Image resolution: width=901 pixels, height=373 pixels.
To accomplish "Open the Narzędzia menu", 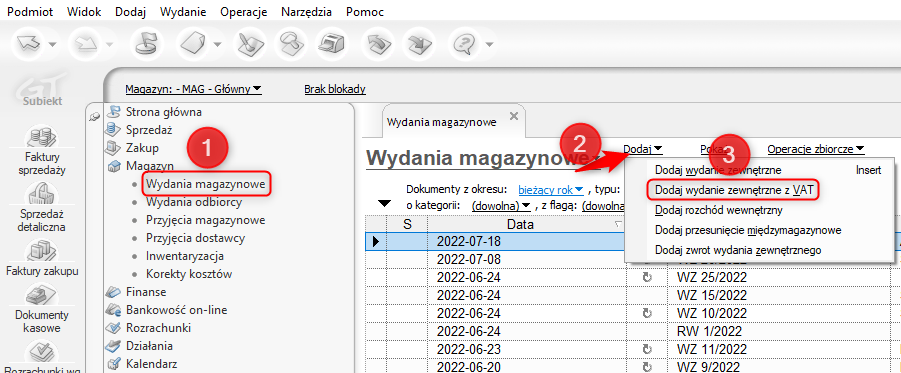I will tap(307, 11).
